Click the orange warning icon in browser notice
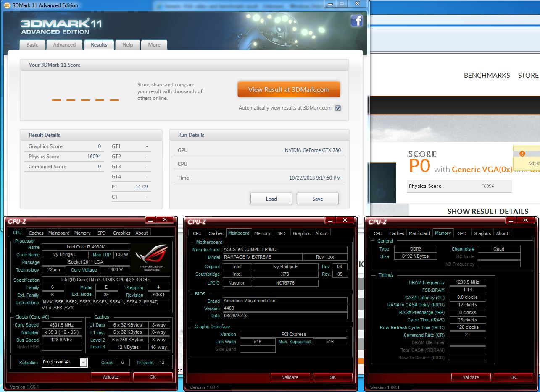The width and height of the screenshot is (540, 392). coord(522,154)
